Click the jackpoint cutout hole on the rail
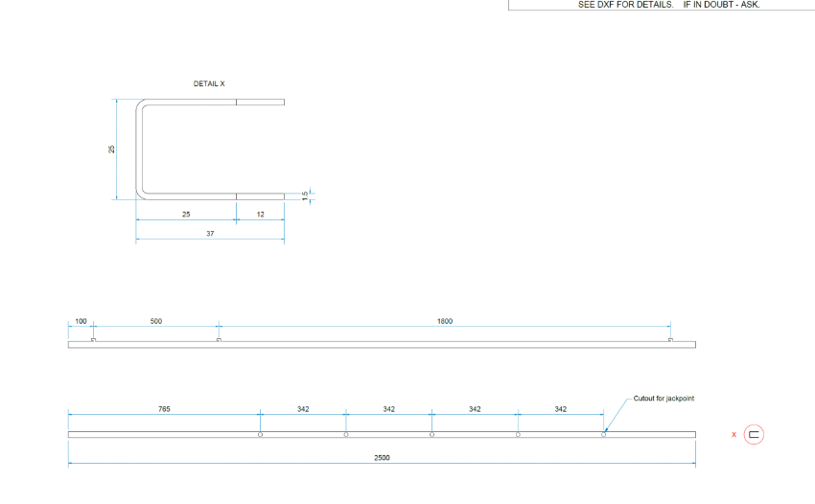 click(x=603, y=435)
